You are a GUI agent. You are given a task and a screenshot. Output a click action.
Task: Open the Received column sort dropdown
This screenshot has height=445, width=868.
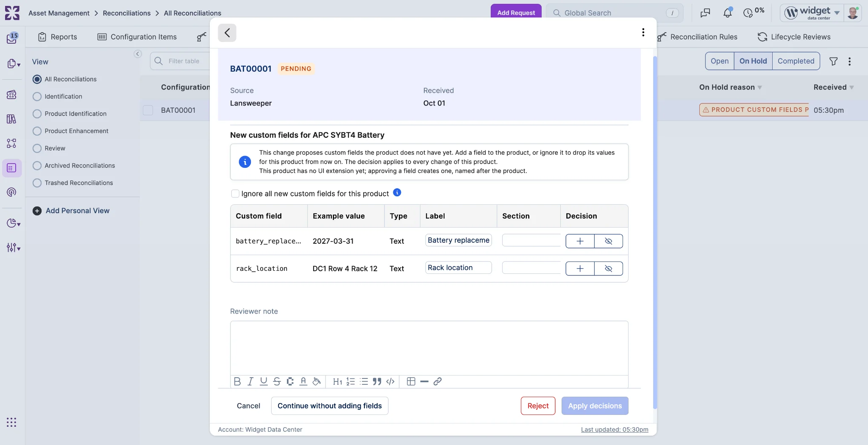pos(851,88)
